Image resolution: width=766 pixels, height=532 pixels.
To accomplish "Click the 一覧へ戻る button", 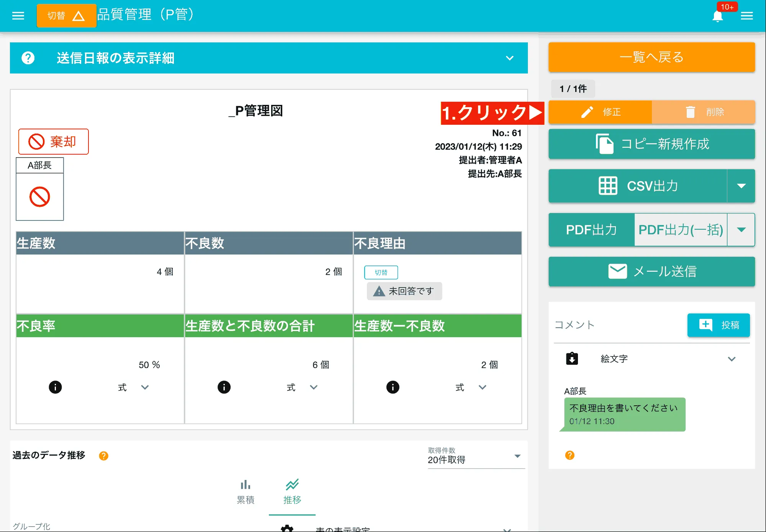I will pos(651,57).
